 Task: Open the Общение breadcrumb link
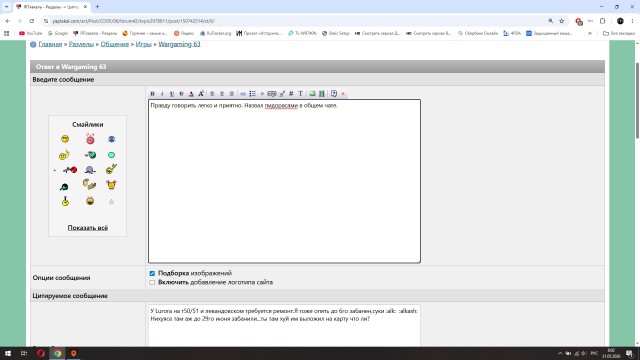click(115, 44)
